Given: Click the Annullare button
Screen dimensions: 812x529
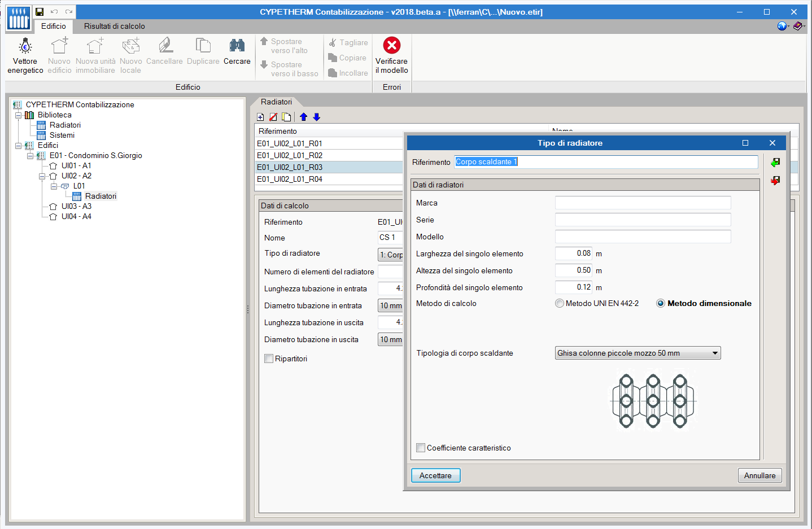Looking at the screenshot, I should coord(759,475).
